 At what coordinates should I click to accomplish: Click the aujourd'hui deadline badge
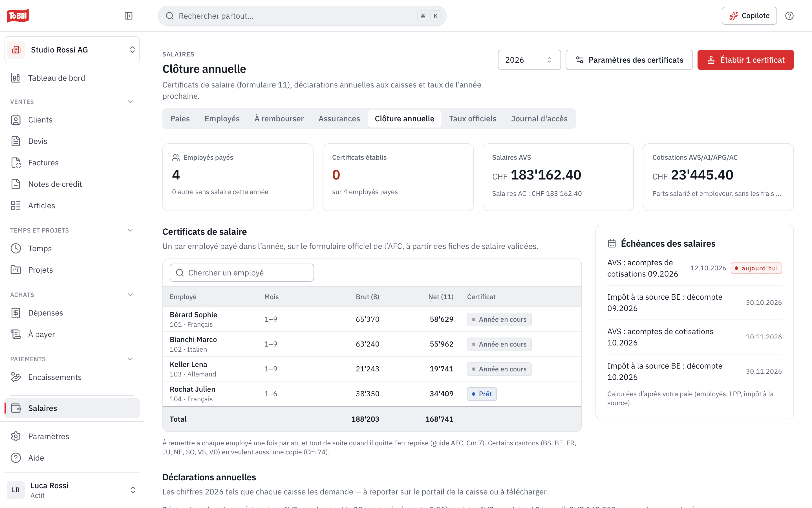tap(756, 268)
